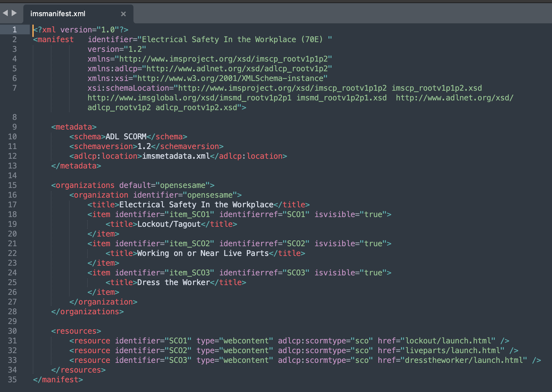Click line number 35 in gutter
This screenshot has width=552, height=392.
12,380
